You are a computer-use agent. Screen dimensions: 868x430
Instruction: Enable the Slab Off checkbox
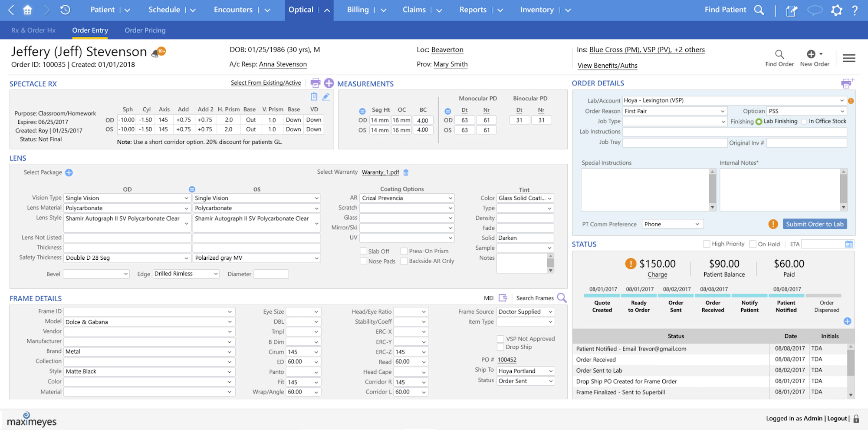[x=363, y=251]
